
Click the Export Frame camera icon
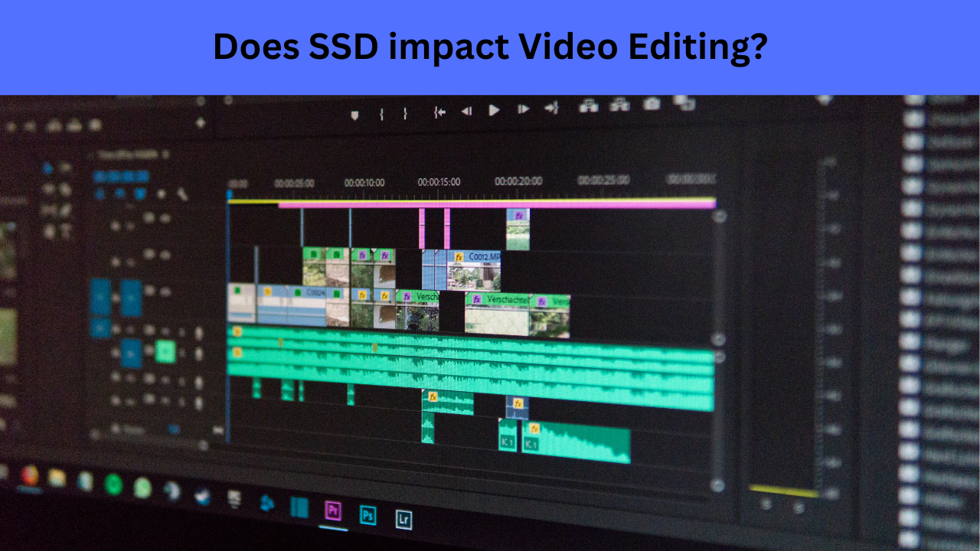pyautogui.click(x=651, y=105)
